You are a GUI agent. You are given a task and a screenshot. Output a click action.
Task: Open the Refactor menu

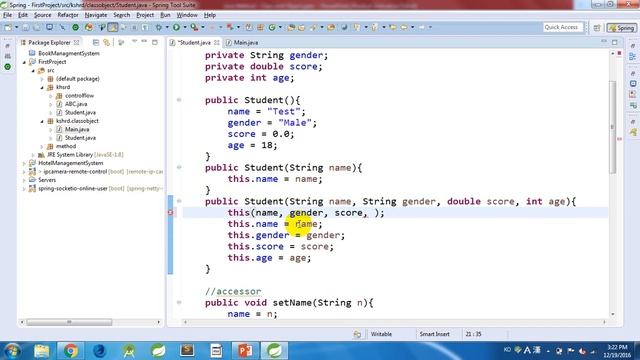[68, 15]
